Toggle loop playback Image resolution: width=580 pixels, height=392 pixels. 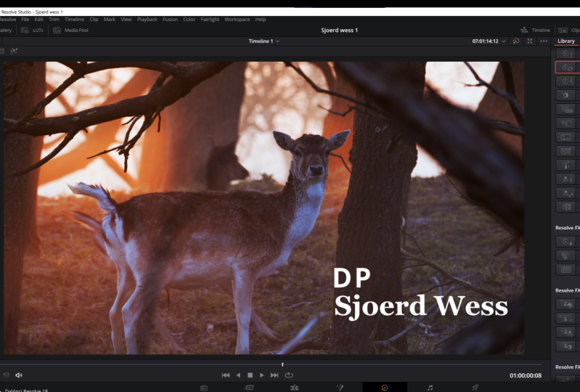click(x=289, y=375)
